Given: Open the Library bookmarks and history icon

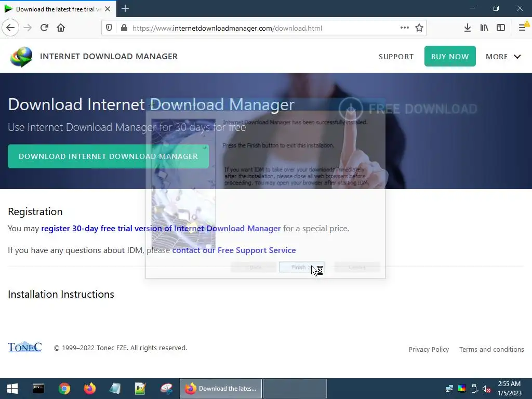Looking at the screenshot, I should (x=484, y=28).
